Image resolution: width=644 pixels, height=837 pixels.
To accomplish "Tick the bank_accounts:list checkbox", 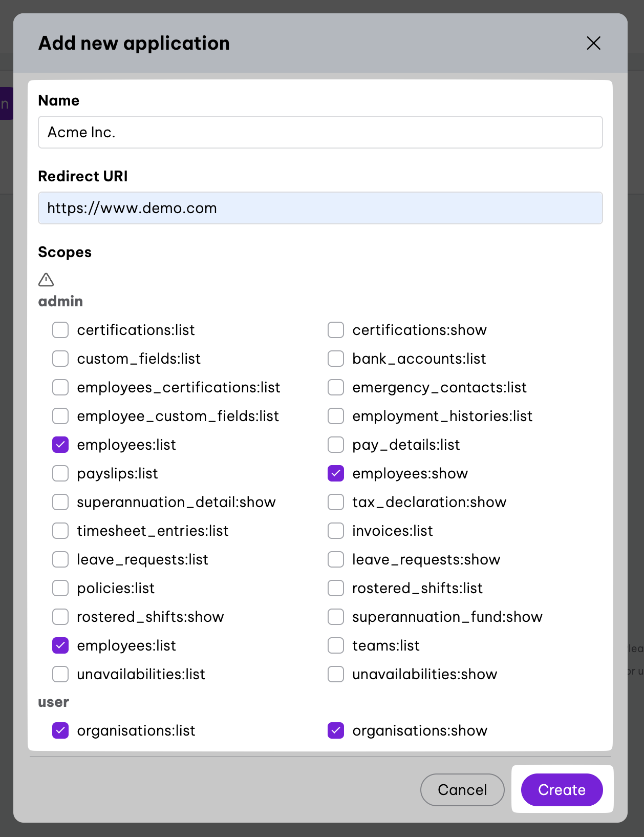I will tap(336, 359).
